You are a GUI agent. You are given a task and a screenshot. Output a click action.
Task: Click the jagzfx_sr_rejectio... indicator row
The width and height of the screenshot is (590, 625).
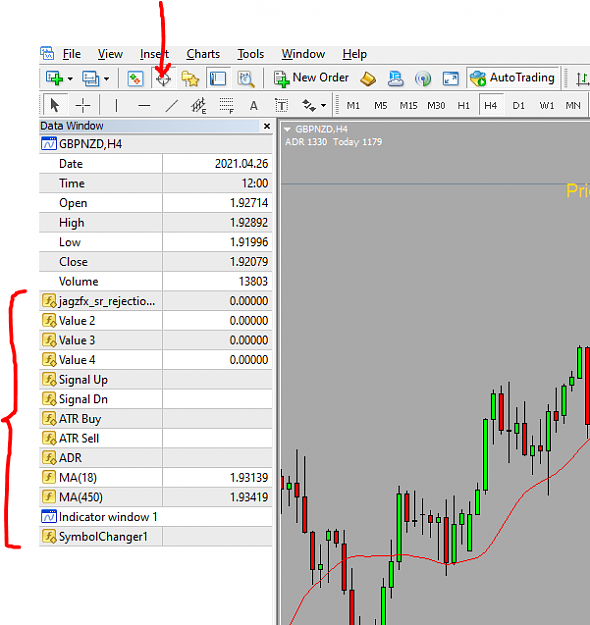tap(156, 301)
